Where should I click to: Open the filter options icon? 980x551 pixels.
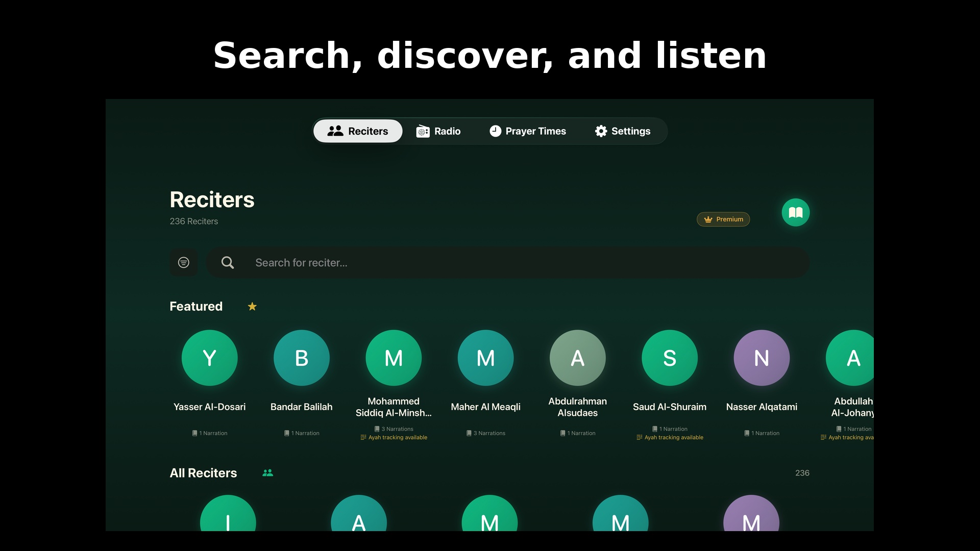pyautogui.click(x=183, y=262)
